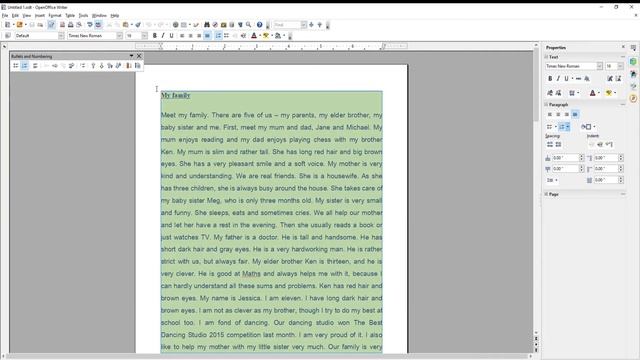Open Find and Replace binoculars icon
640x360 pixels.
pyautogui.click(x=207, y=25)
